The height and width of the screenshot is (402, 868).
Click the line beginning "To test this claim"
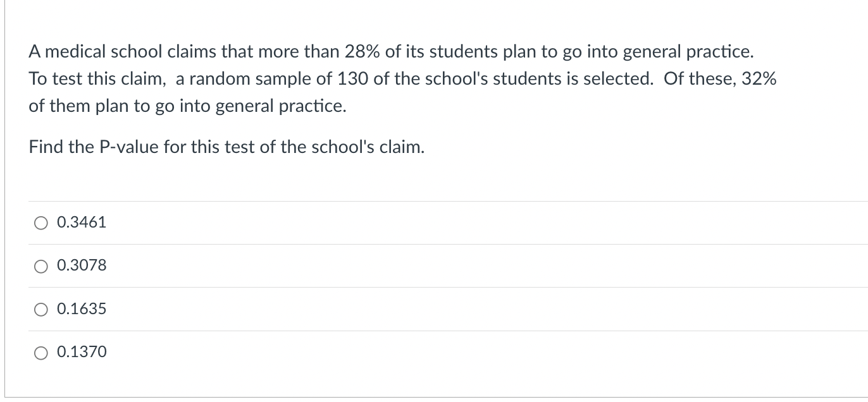click(x=402, y=79)
